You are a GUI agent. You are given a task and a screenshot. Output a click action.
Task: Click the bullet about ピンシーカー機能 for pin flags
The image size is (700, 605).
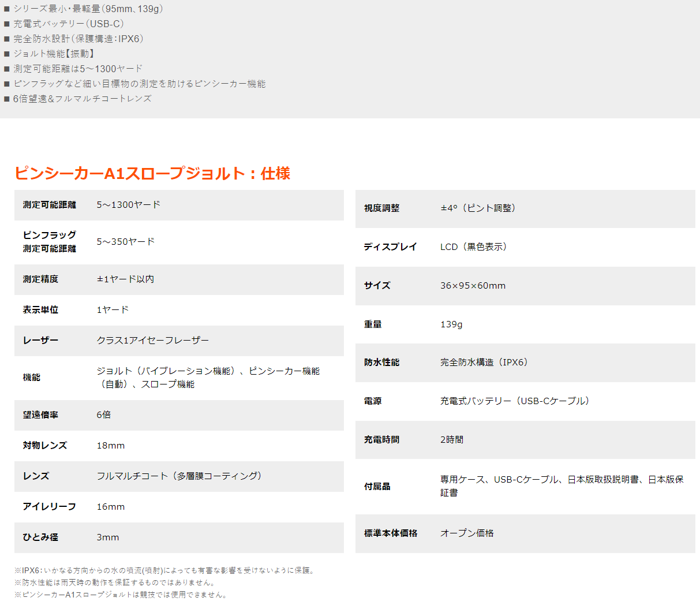[135, 84]
